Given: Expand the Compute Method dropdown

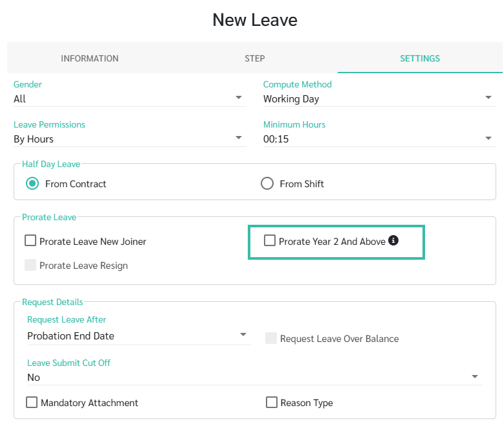Looking at the screenshot, I should pyautogui.click(x=488, y=97).
